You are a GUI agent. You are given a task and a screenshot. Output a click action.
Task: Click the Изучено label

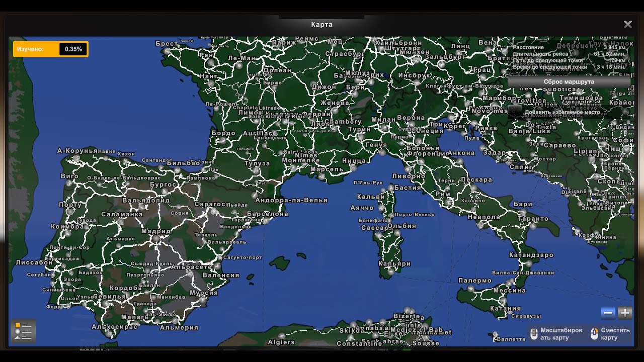30,49
